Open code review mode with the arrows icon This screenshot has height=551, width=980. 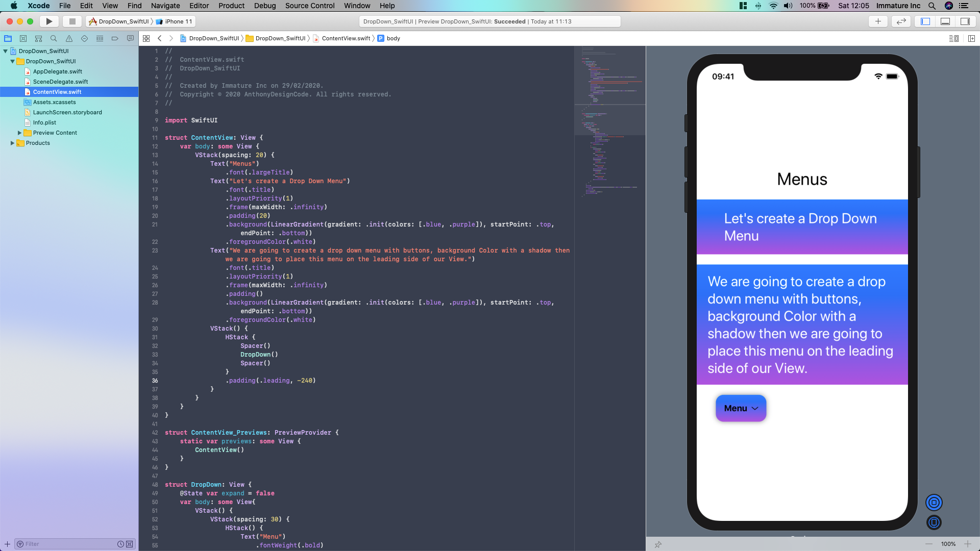[x=901, y=21]
